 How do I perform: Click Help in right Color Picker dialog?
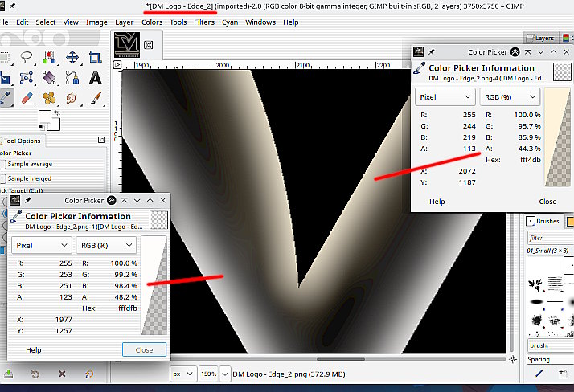coord(437,202)
